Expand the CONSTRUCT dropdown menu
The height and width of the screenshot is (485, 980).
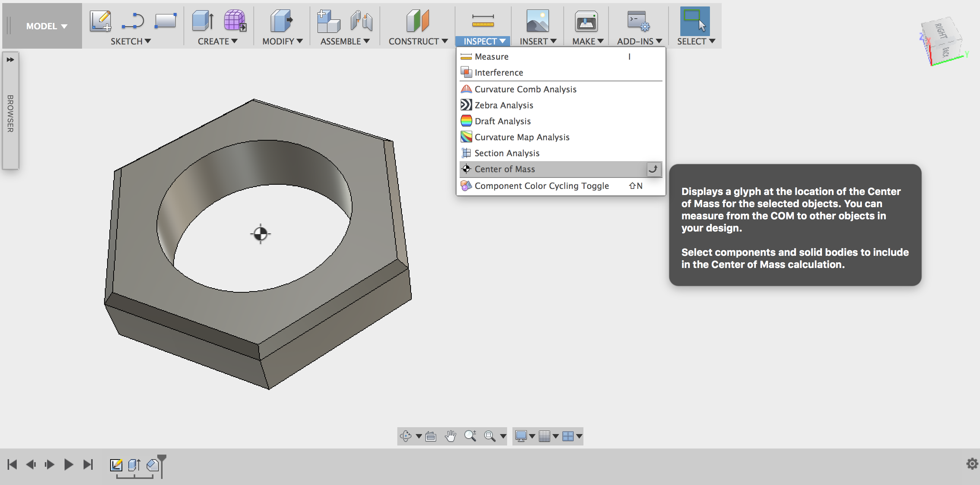coord(416,41)
